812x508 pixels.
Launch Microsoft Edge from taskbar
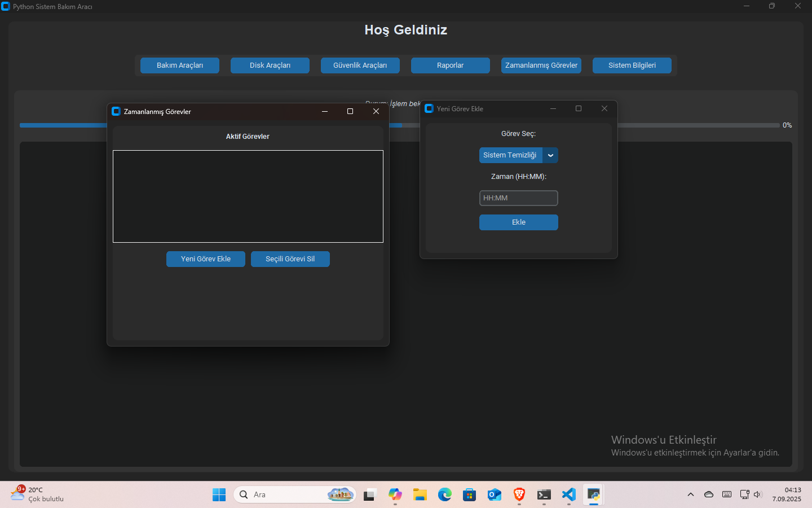click(445, 495)
